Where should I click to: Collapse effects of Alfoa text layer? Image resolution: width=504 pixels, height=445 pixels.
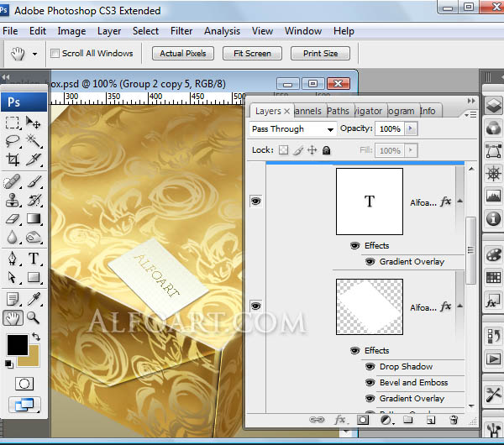[460, 202]
